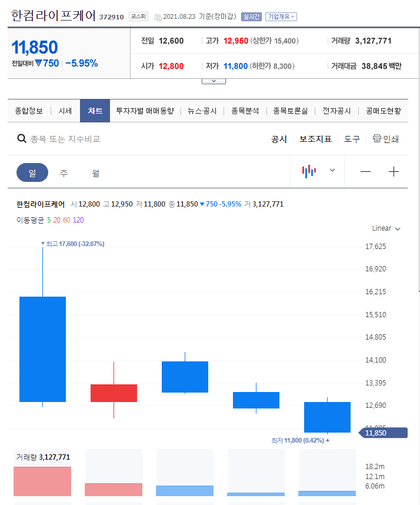Open the 종합정보 tab
The width and height of the screenshot is (420, 505).
[29, 111]
